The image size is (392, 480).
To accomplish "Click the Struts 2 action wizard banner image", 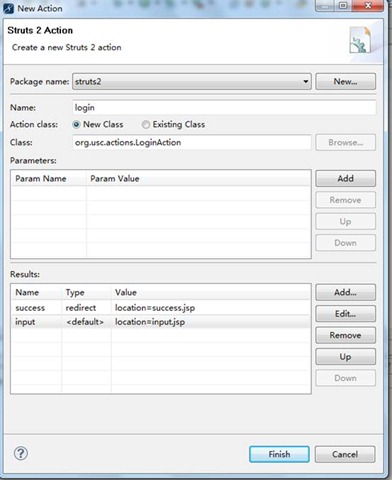I will pyautogui.click(x=360, y=40).
